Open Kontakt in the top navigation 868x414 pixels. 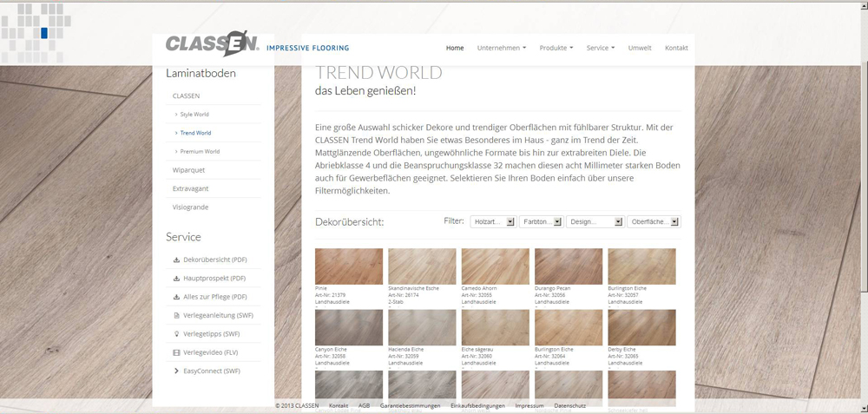676,48
